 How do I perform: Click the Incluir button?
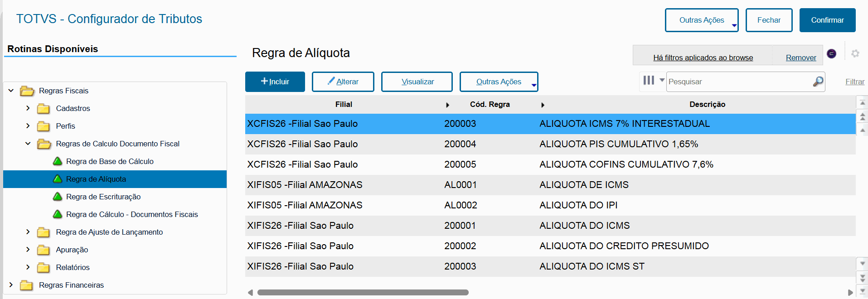click(275, 82)
